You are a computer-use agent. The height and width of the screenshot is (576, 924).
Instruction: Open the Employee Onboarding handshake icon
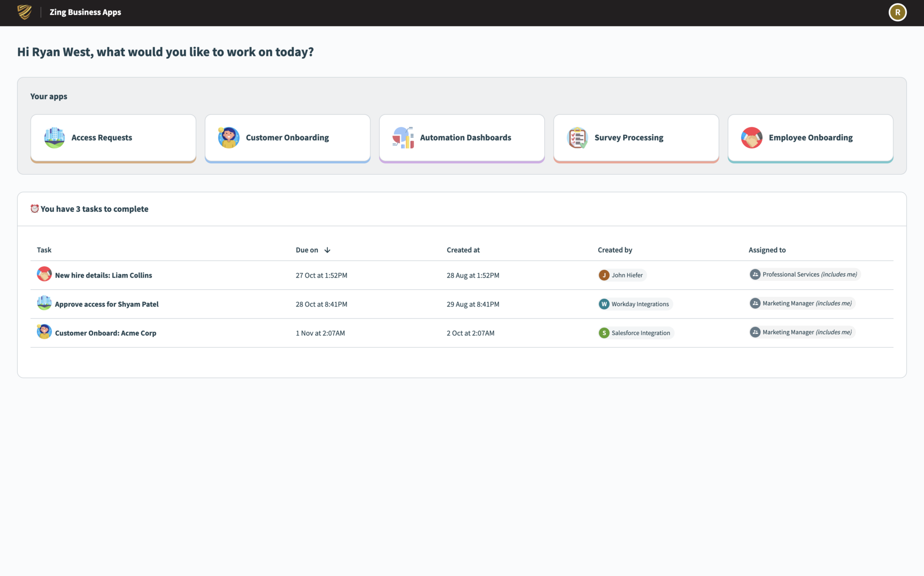coord(751,137)
